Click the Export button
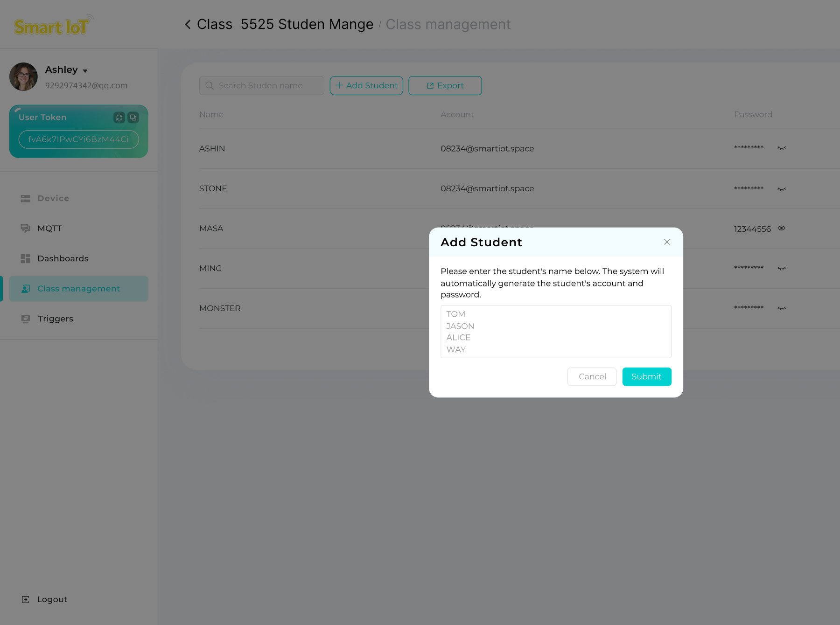The height and width of the screenshot is (625, 840). (445, 86)
